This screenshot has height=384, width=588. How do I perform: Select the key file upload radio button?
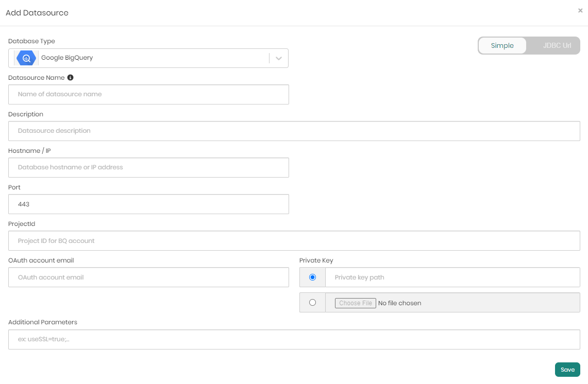(312, 302)
